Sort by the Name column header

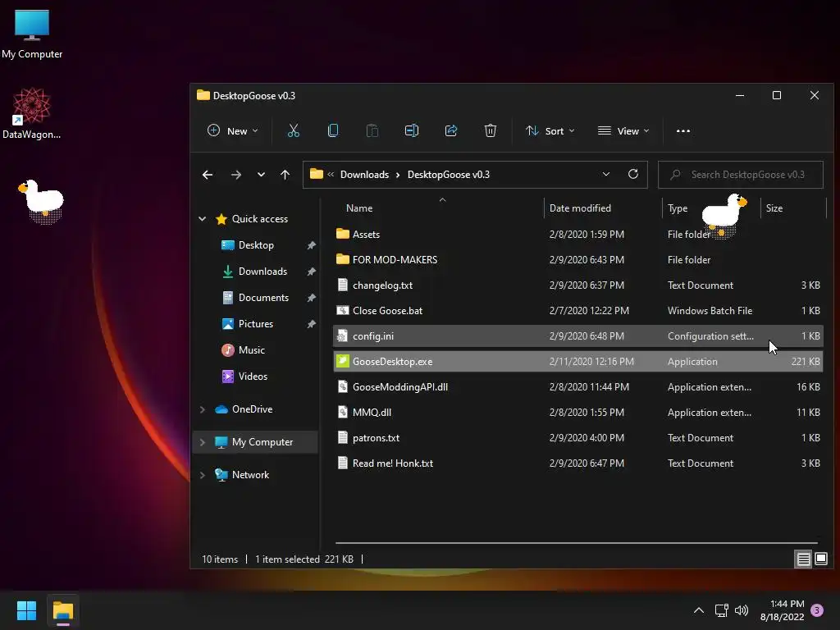[x=359, y=208]
